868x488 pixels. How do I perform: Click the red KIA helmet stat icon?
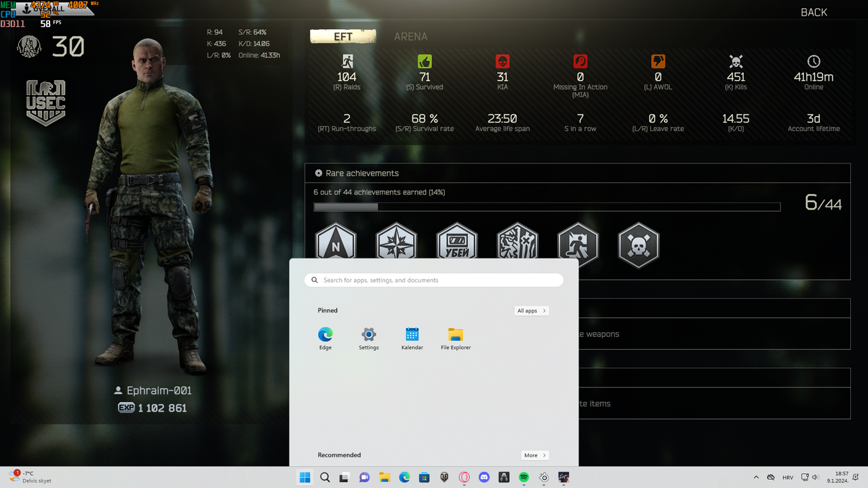coord(502,61)
